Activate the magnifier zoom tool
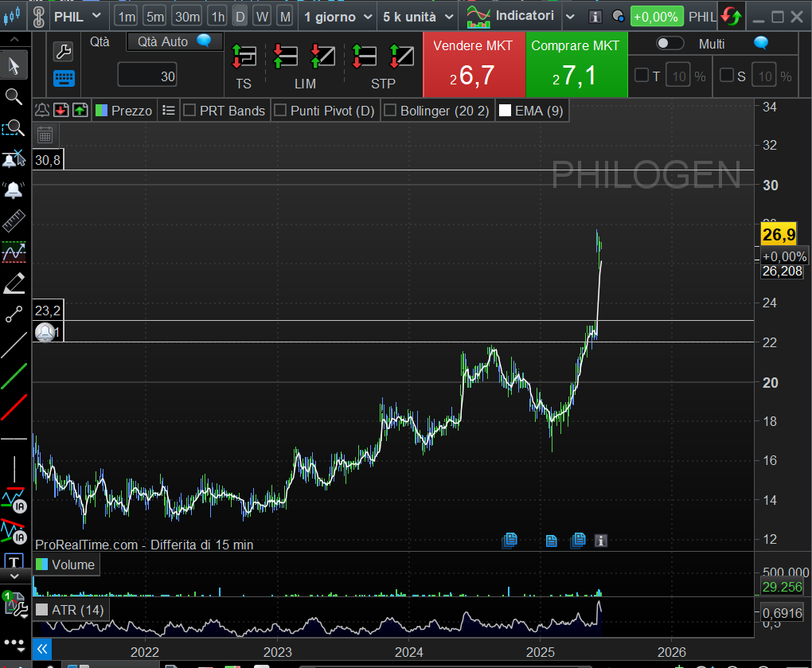The height and width of the screenshot is (668, 812). pos(14,96)
